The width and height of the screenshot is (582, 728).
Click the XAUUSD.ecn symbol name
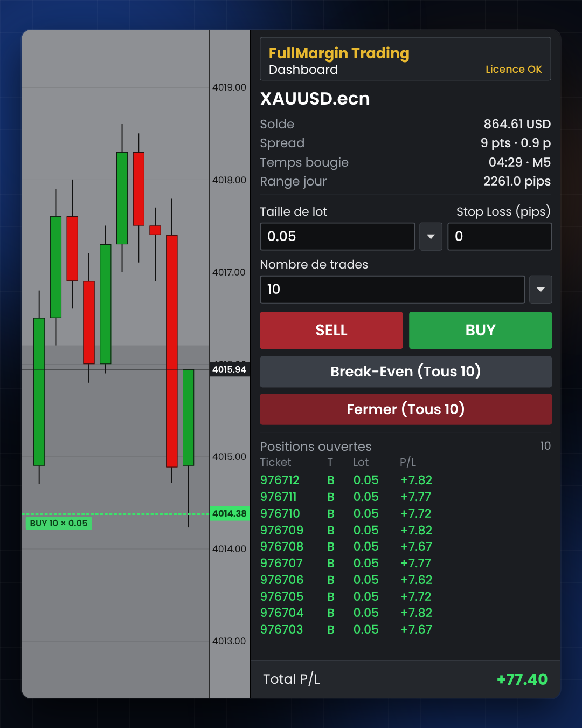[315, 99]
